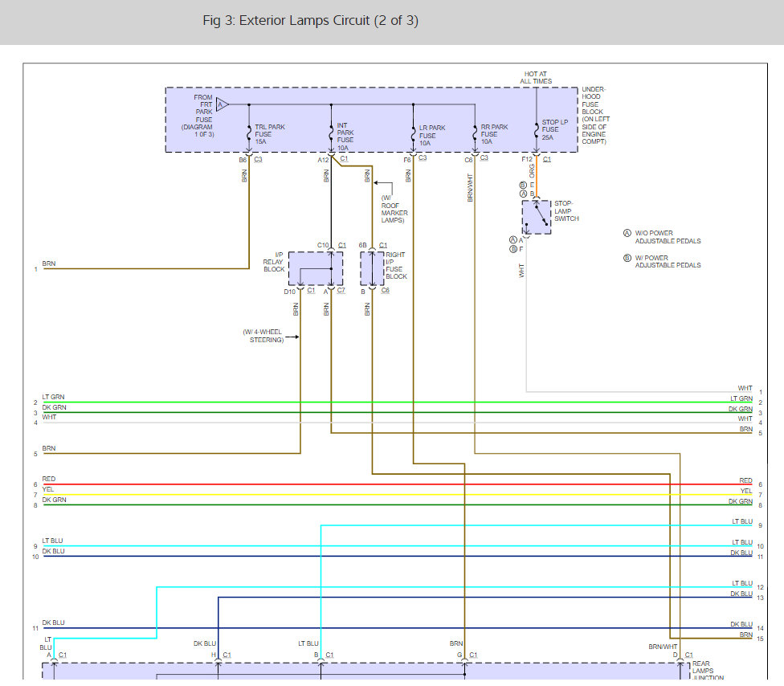This screenshot has width=784, height=686.
Task: Open the C1 connector link at pin A12
Action: 344,159
